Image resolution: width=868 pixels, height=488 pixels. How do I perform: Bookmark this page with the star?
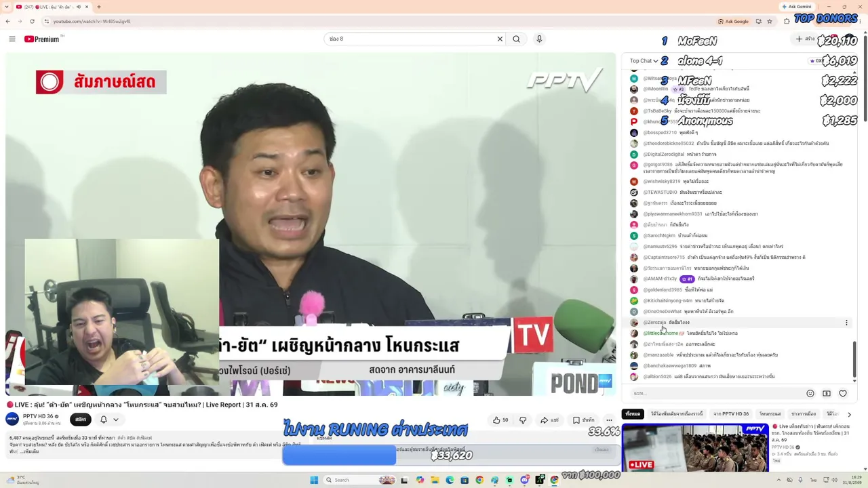(769, 21)
